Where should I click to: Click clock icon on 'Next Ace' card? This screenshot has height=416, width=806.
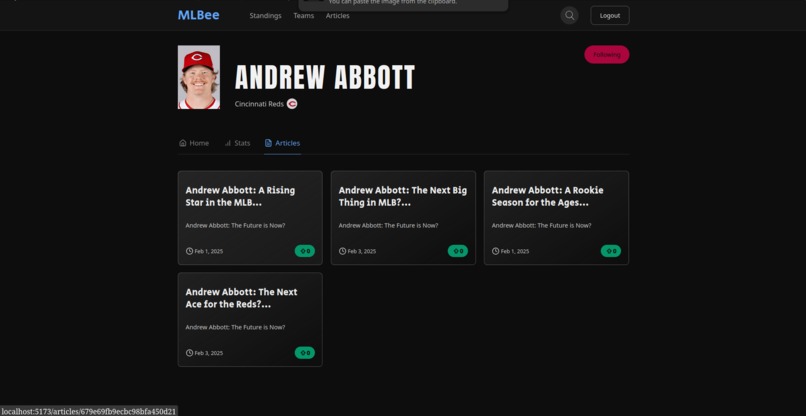tap(189, 353)
